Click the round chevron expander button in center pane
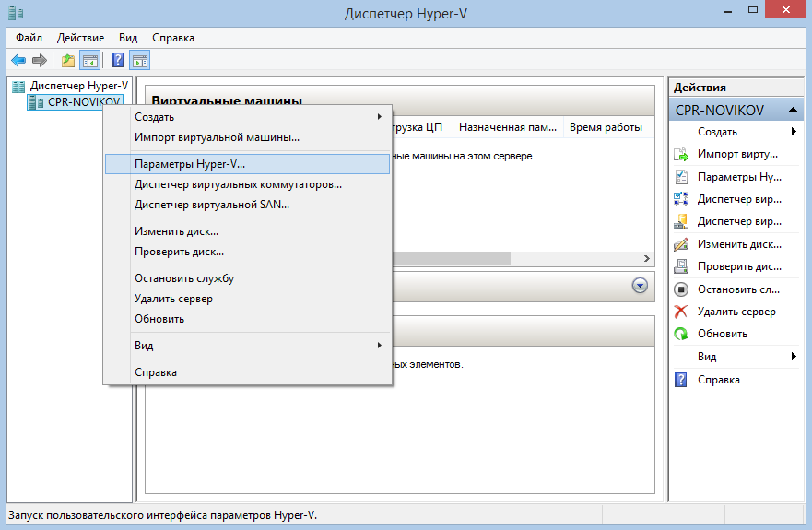Screen dimensions: 812x530 [640, 286]
